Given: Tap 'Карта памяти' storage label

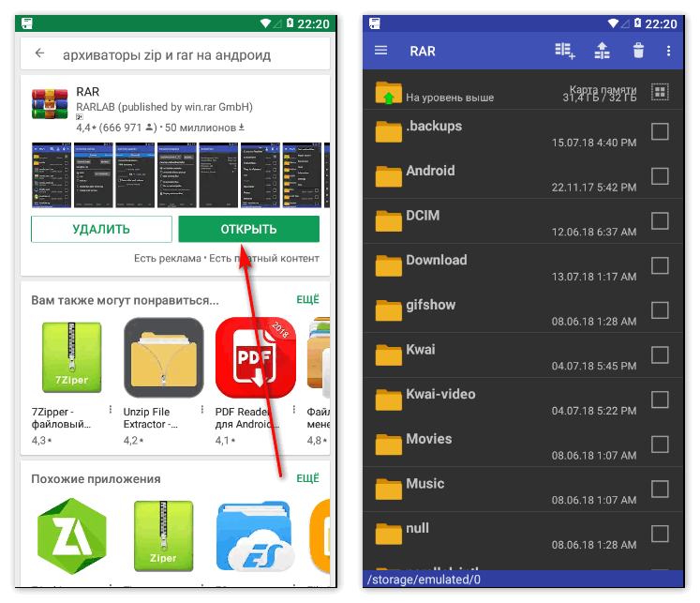Looking at the screenshot, I should [x=603, y=89].
